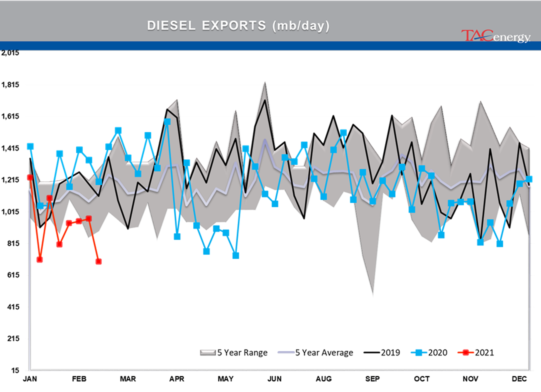This screenshot has height=392, width=541.
Task: Click the MAR x-axis label
Action: click(x=128, y=379)
